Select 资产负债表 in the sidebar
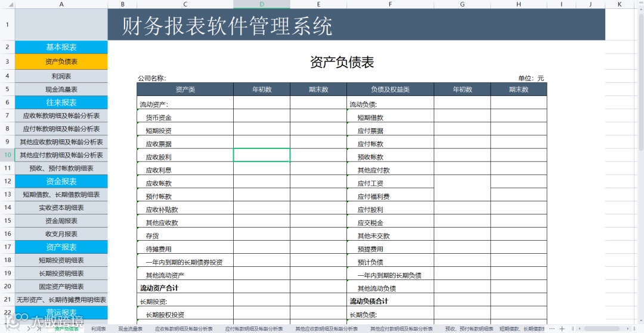The image size is (644, 333). 61,61
